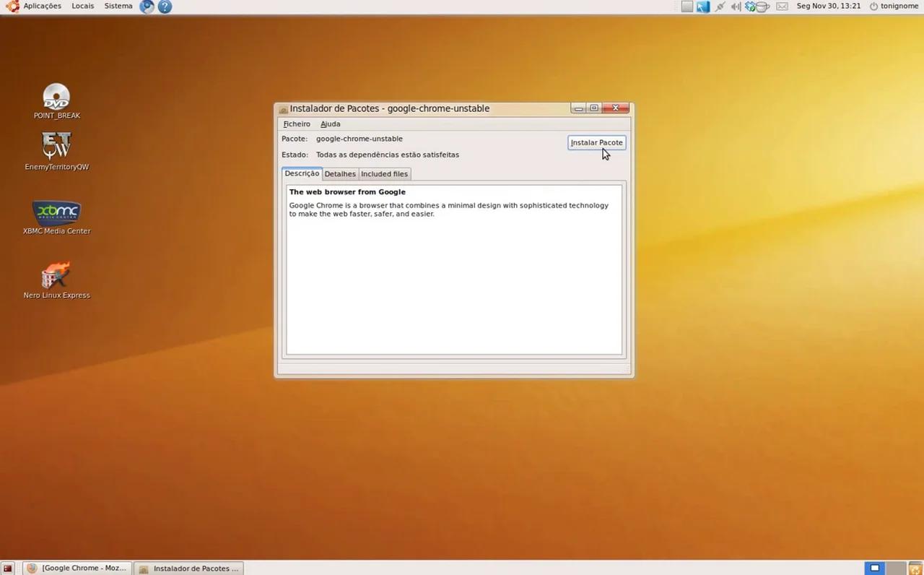Image resolution: width=924 pixels, height=575 pixels.
Task: Open the trash icon in the bottom-right corner
Action: (x=915, y=568)
